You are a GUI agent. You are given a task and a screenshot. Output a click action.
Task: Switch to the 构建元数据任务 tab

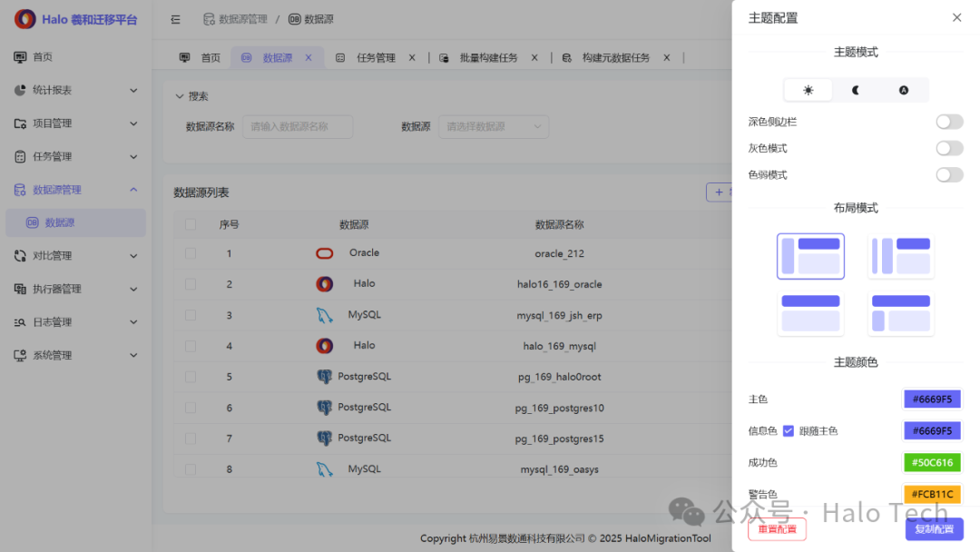click(x=615, y=57)
